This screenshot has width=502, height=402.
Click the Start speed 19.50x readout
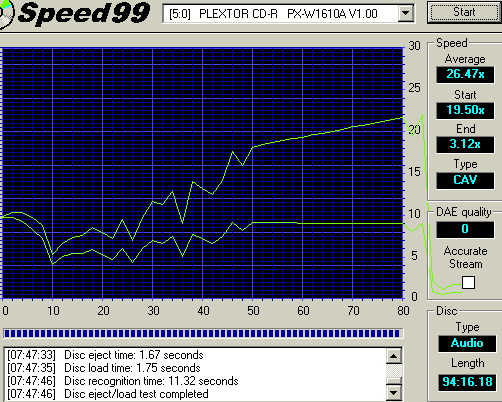[x=465, y=110]
